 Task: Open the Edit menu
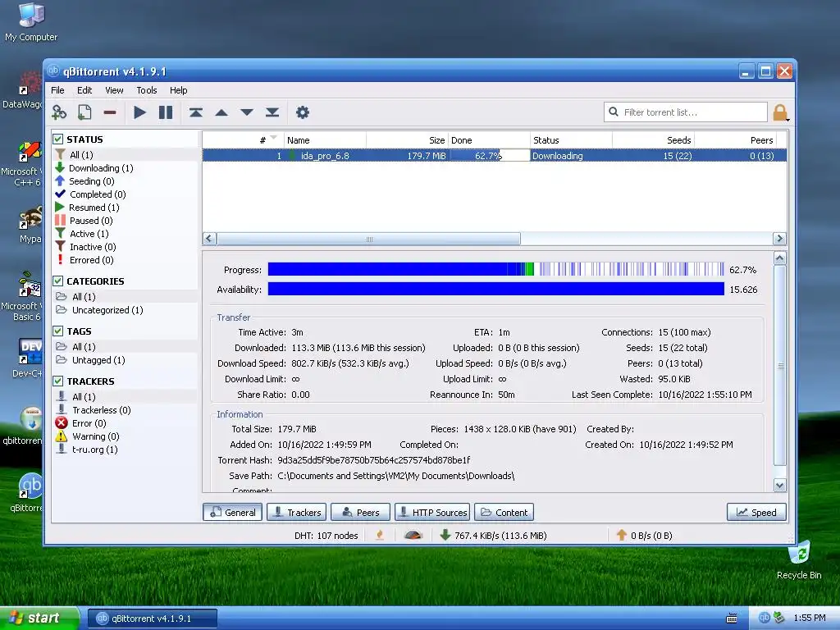click(84, 90)
